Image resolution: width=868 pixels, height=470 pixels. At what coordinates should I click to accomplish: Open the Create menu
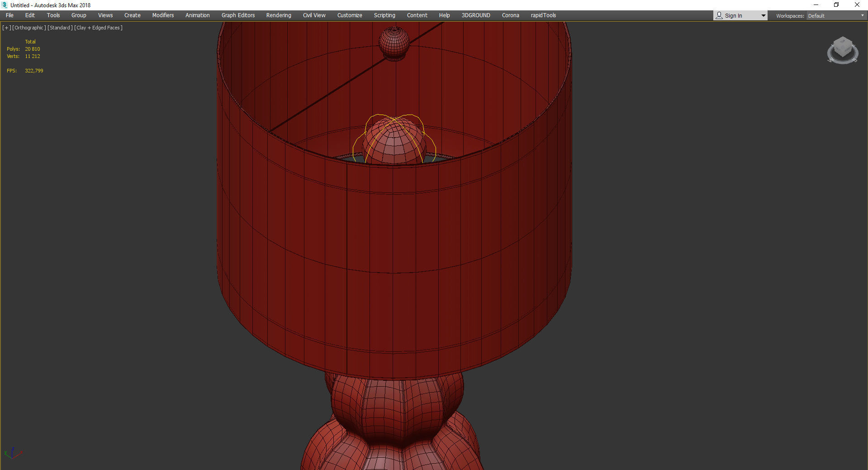133,15
